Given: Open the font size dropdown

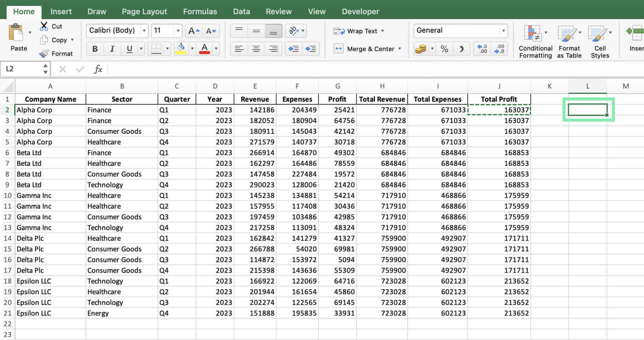Looking at the screenshot, I should [x=177, y=31].
